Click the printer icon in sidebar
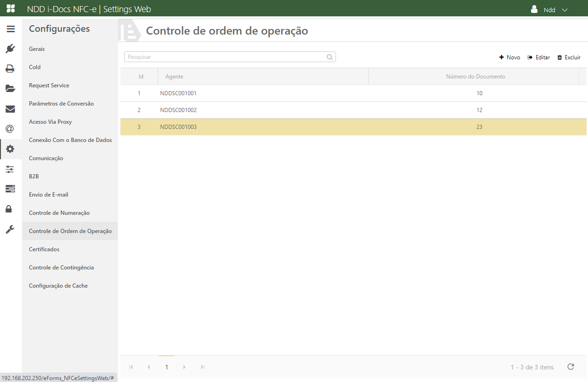Image resolution: width=588 pixels, height=382 pixels. click(10, 69)
